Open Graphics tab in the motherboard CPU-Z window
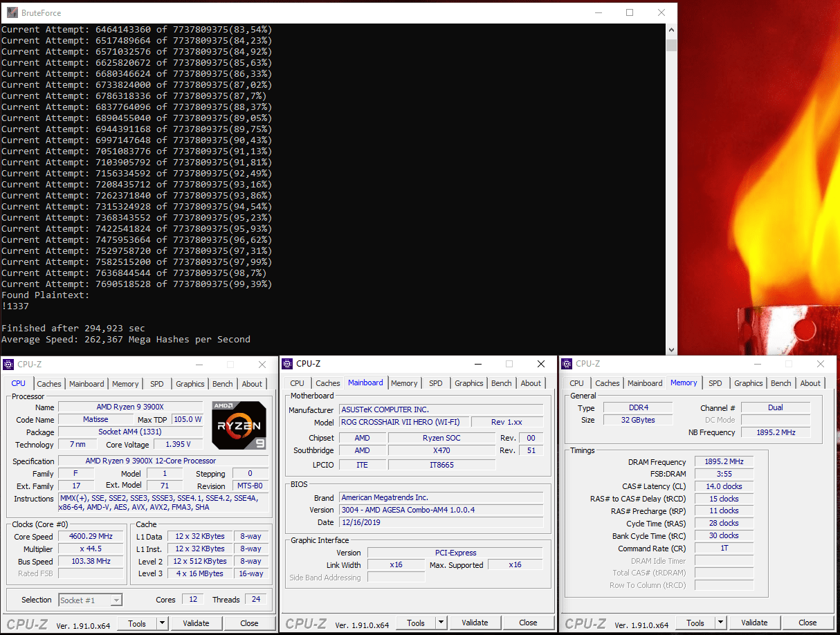This screenshot has width=840, height=635. click(469, 383)
